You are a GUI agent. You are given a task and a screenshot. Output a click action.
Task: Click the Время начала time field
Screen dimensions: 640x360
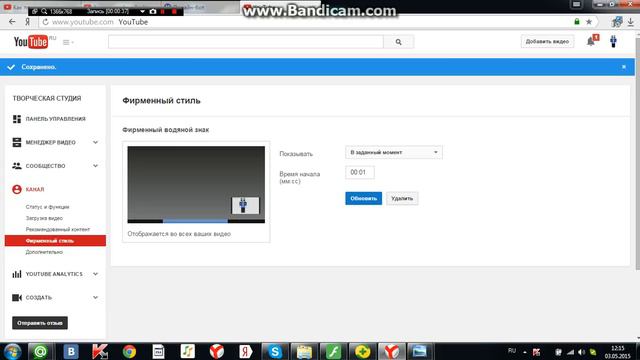[x=360, y=172]
